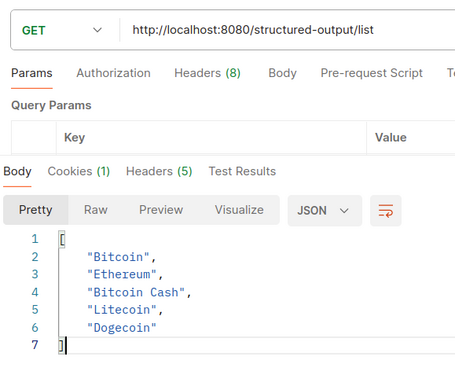
Task: Select the response Body tab
Action: click(17, 171)
